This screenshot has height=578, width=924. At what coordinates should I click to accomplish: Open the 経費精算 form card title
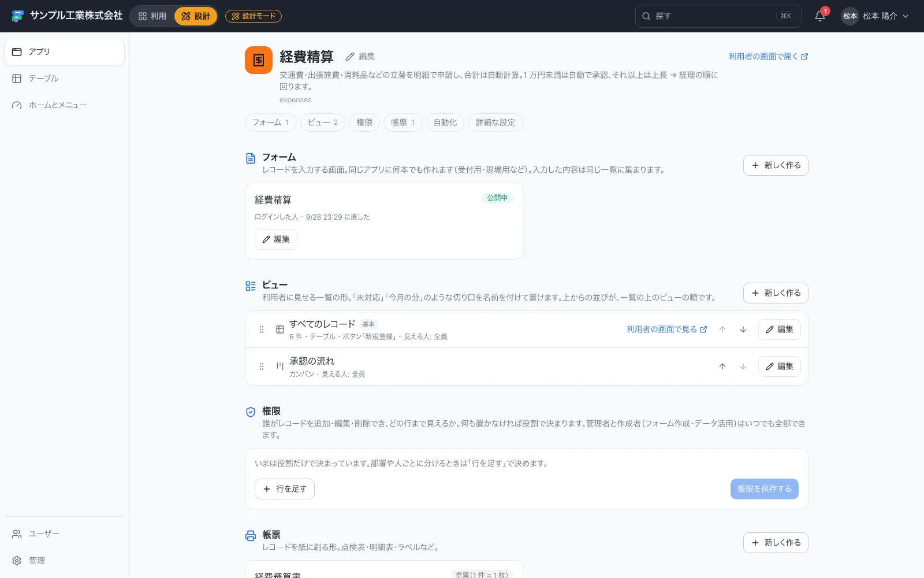click(273, 200)
